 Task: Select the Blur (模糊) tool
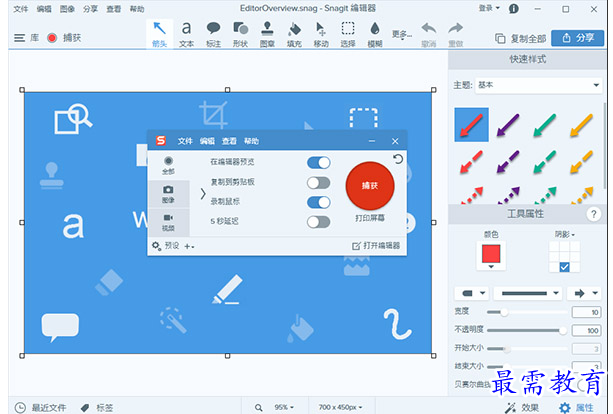pos(375,34)
